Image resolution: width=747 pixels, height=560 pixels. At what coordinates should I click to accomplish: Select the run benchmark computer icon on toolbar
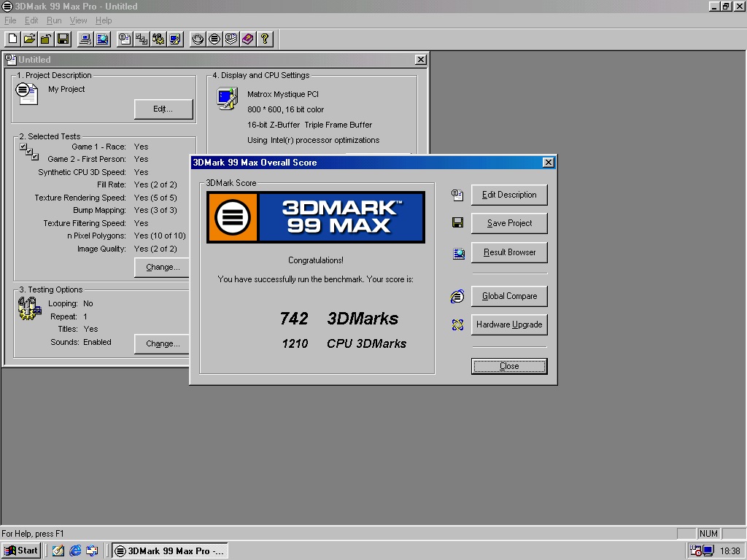tap(87, 39)
